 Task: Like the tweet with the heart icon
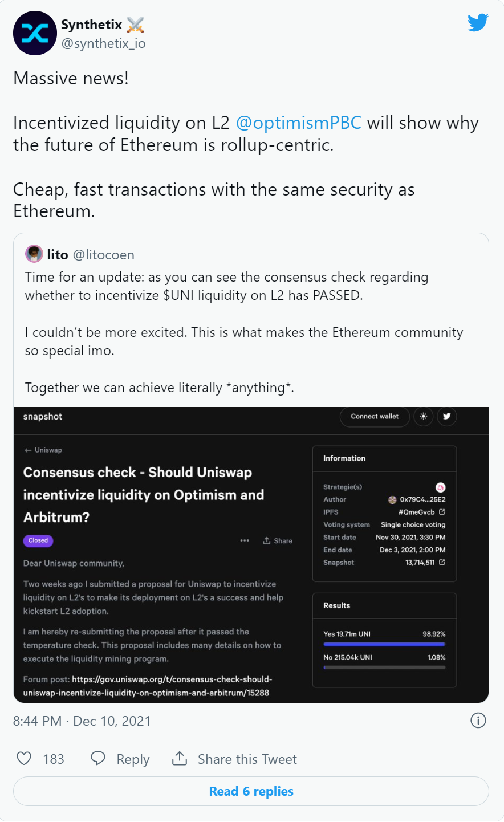(x=24, y=758)
